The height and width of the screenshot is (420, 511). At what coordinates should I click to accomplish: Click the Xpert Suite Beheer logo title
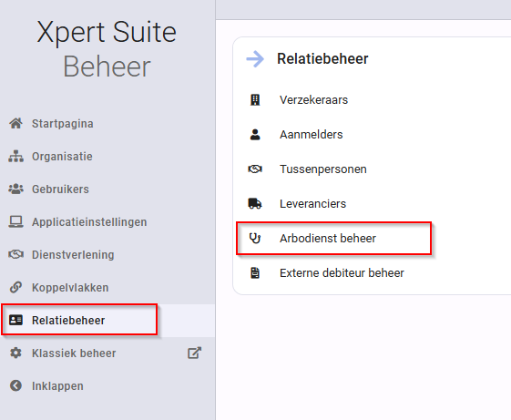coord(107,49)
